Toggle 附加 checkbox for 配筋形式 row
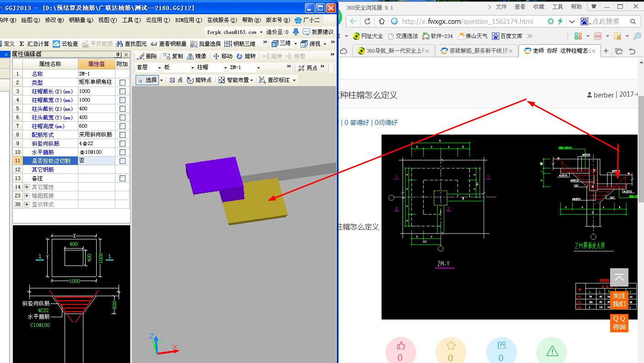644x363 pixels. tap(122, 135)
